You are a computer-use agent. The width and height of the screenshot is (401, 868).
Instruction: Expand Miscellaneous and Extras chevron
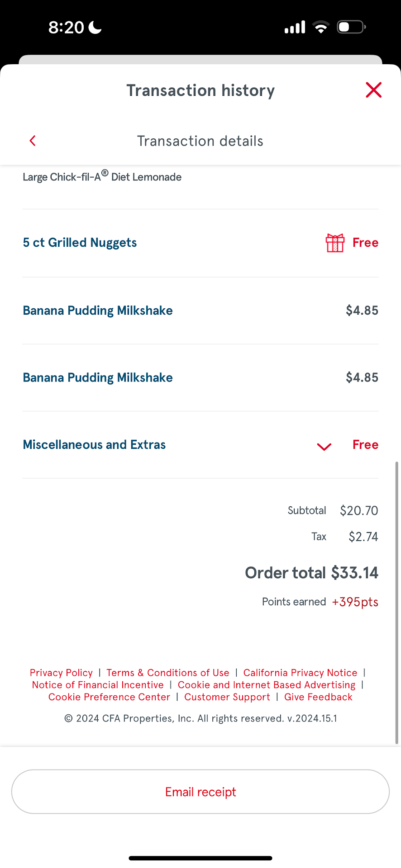(x=324, y=447)
